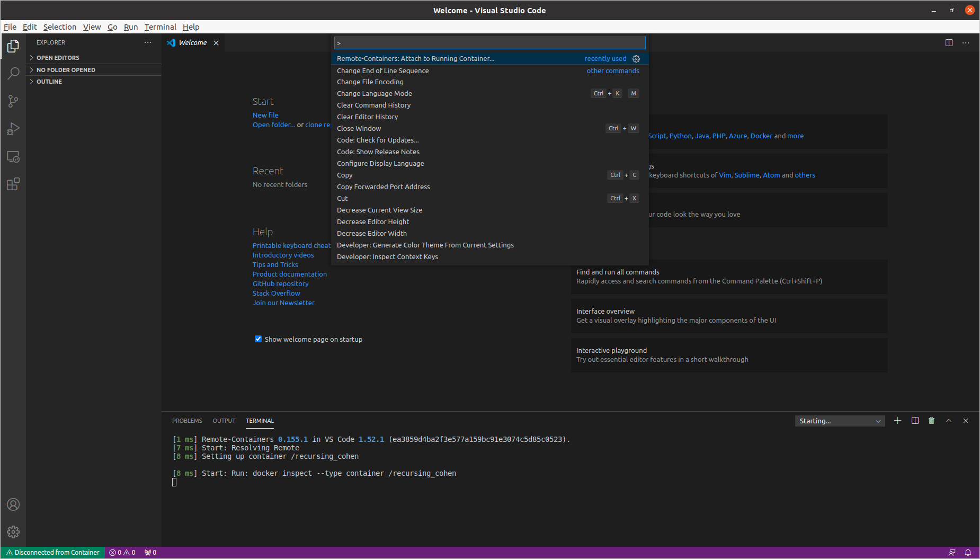Select Remote-Containers: Attach to Running Container command
The width and height of the screenshot is (980, 559).
pos(490,59)
